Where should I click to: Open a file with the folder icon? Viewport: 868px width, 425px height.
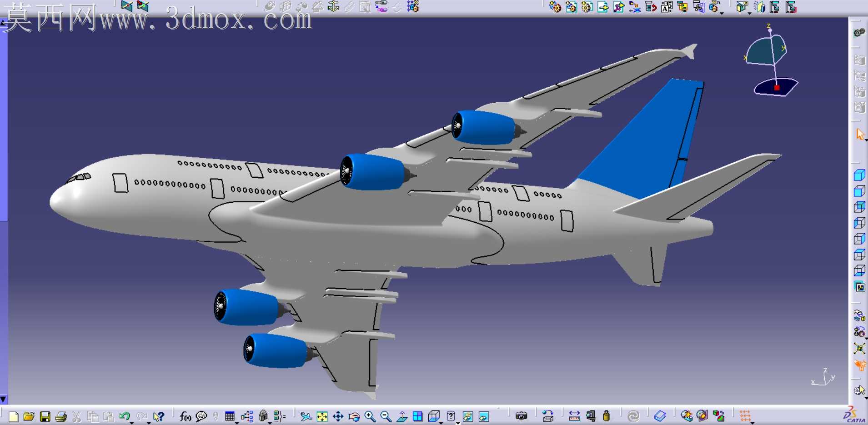(29, 416)
